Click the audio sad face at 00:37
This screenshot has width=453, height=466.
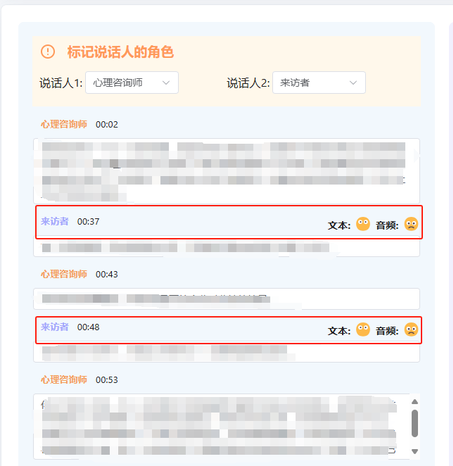(x=411, y=224)
